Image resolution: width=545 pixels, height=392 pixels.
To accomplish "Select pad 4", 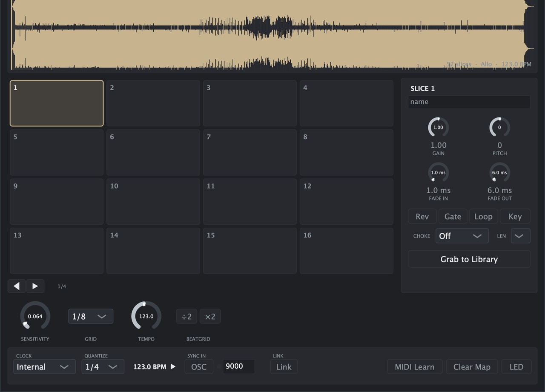I will tap(347, 103).
